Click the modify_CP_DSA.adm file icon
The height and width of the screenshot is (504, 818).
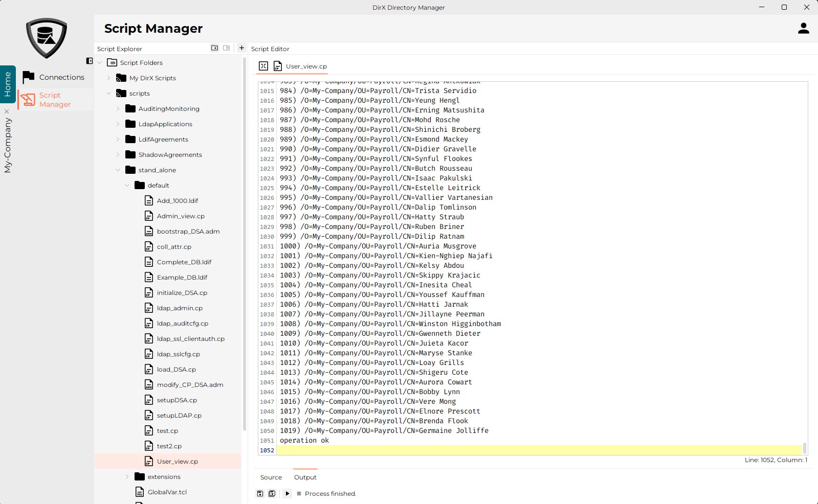point(149,385)
